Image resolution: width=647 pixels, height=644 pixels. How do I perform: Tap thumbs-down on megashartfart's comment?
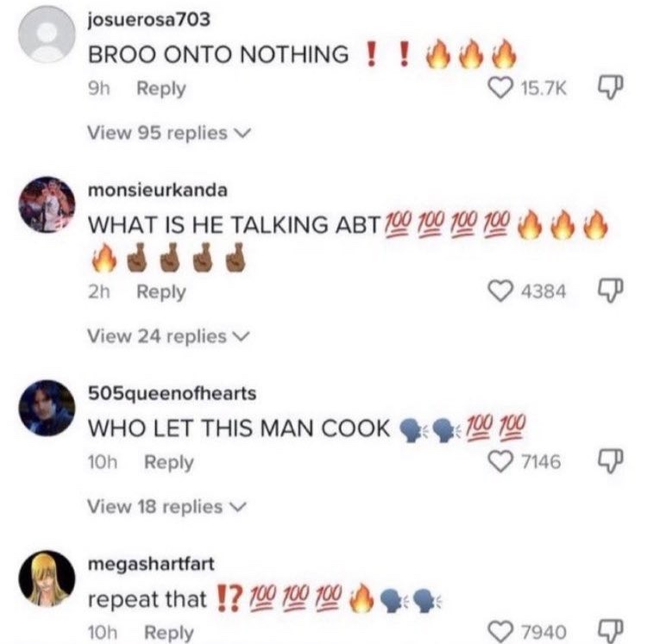(610, 631)
